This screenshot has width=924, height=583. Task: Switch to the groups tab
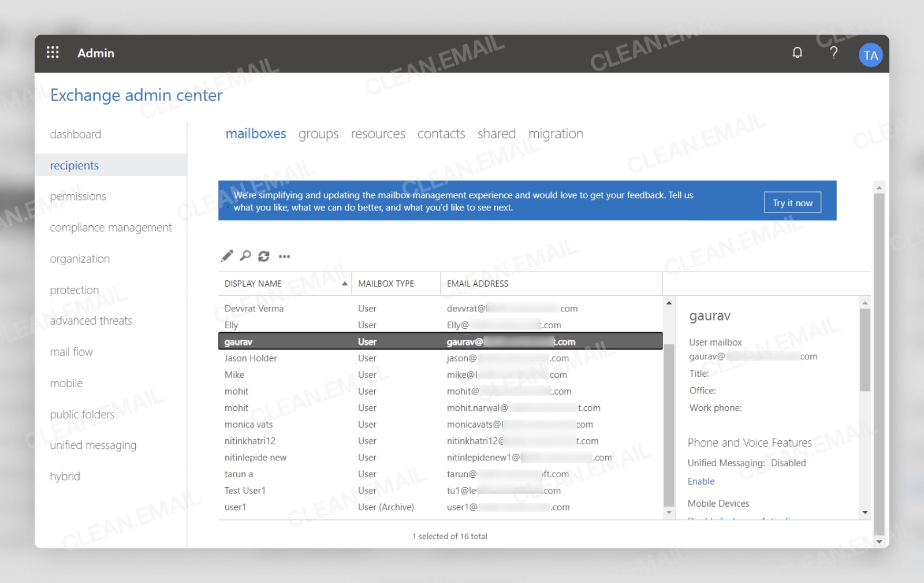[318, 134]
